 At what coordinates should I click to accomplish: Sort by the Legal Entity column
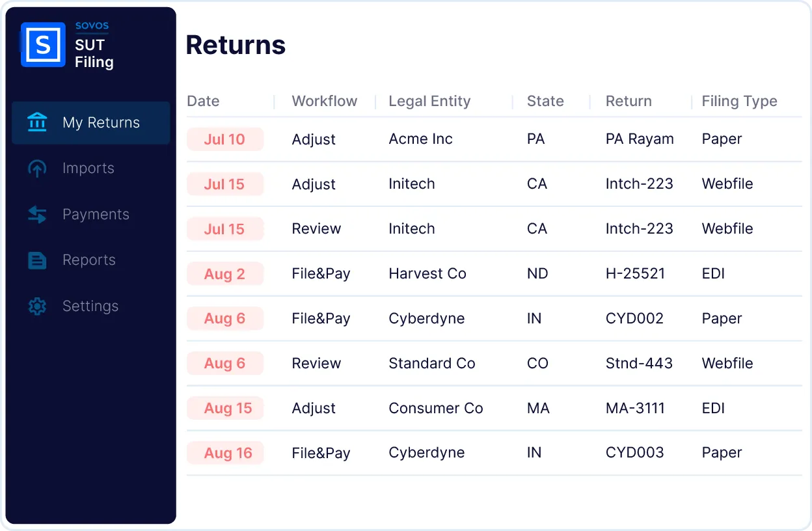point(429,102)
